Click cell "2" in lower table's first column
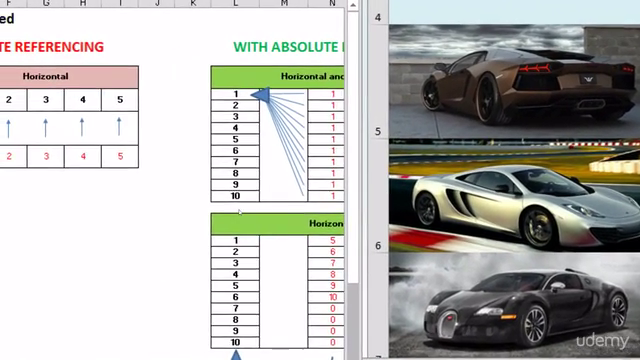The width and height of the screenshot is (640, 360). pos(236,252)
